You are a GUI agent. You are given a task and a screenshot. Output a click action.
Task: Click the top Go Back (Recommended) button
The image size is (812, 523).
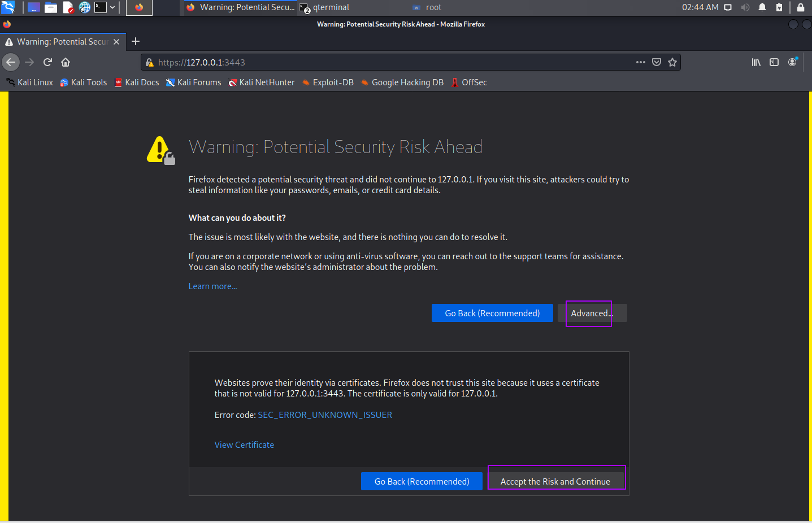492,313
